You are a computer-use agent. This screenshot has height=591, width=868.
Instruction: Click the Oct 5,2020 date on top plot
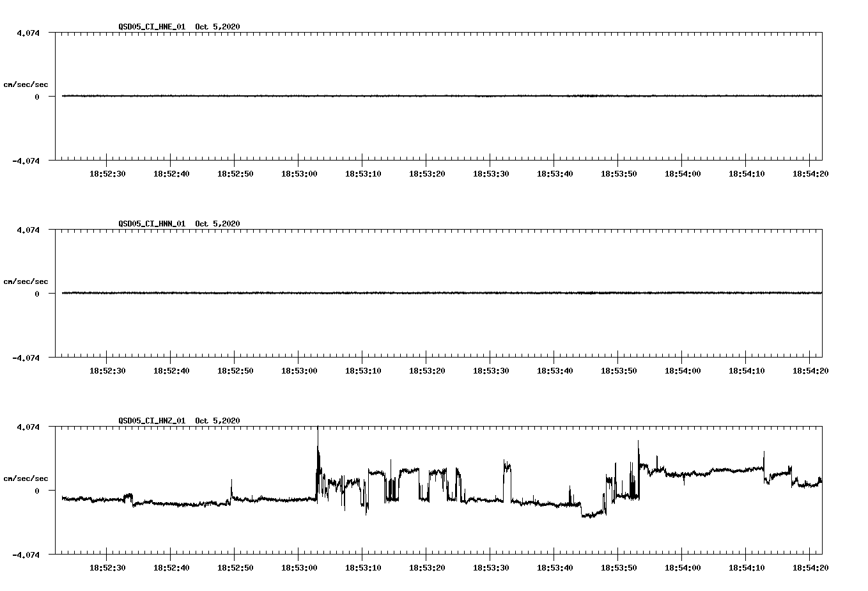click(217, 27)
